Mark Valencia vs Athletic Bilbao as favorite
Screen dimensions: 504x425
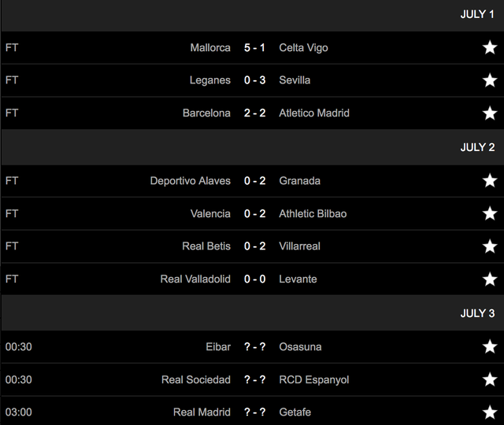(x=490, y=214)
